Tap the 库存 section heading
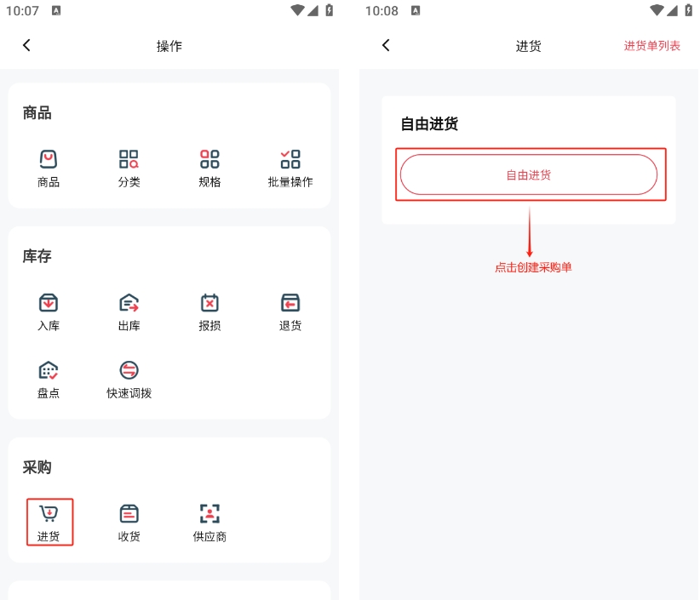This screenshot has width=700, height=600. [37, 256]
